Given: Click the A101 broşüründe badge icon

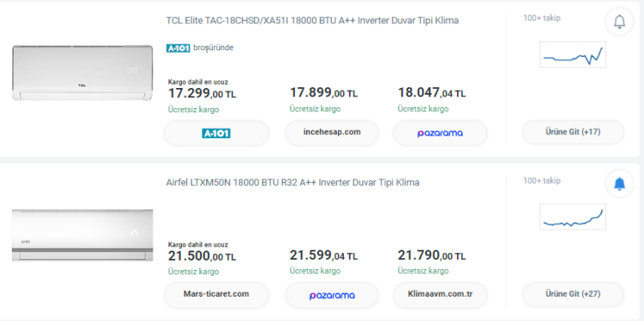Looking at the screenshot, I should coord(178,48).
